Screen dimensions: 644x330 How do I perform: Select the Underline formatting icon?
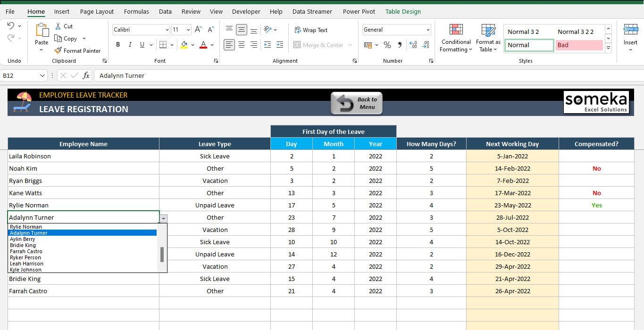[142, 45]
